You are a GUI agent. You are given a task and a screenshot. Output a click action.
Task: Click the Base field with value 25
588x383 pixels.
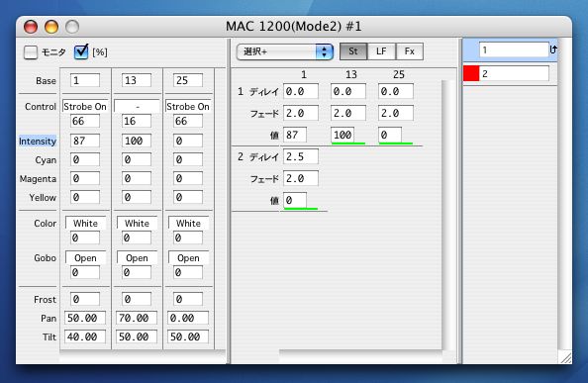click(x=188, y=80)
